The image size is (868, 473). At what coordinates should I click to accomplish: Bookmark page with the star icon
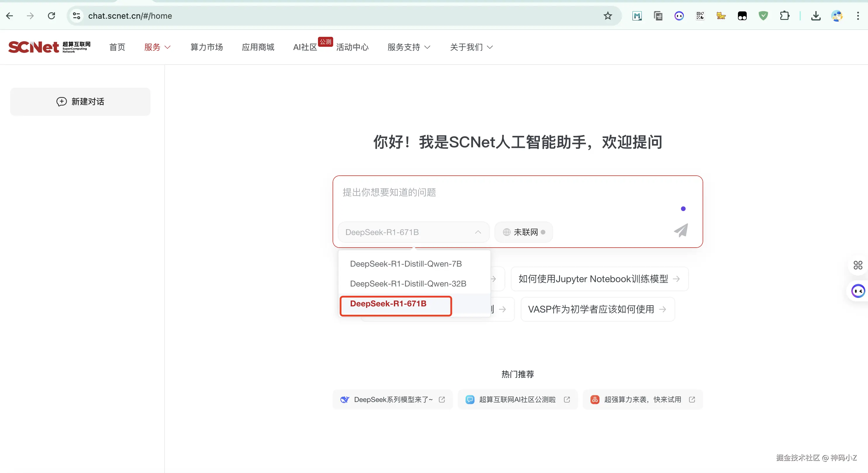(608, 16)
